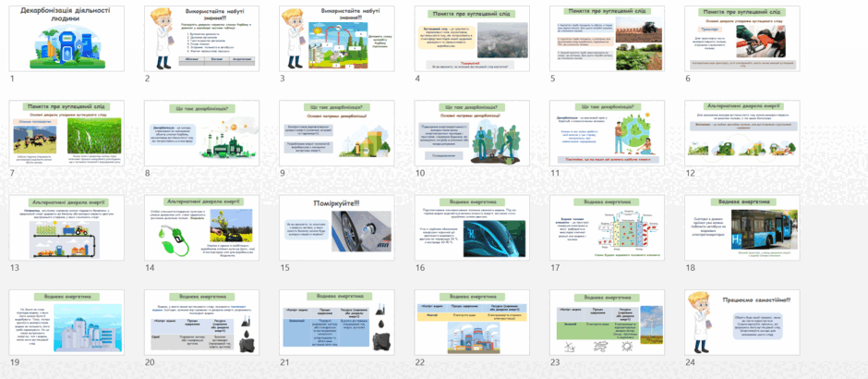The image size is (868, 379).
Task: Select slide 3 carbon cycle diagram
Action: click(336, 38)
